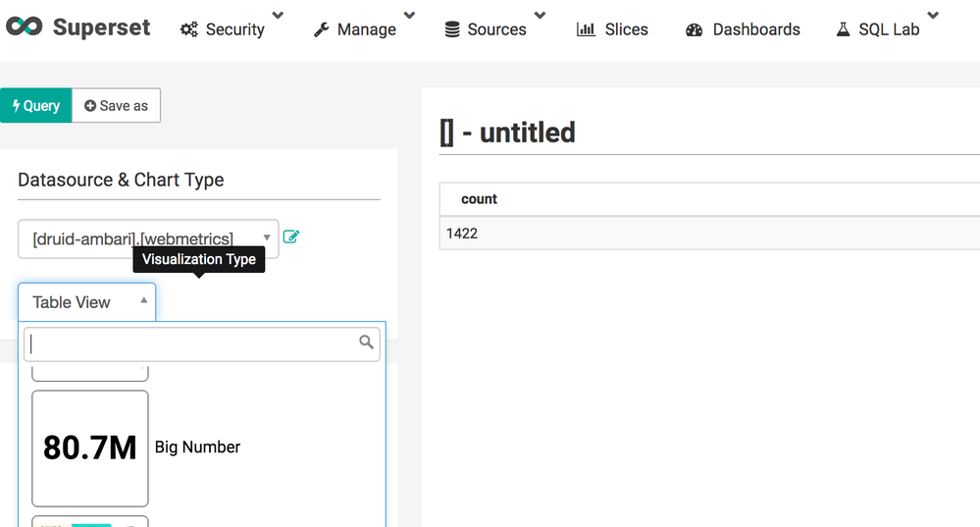Screen dimensions: 980x527
Task: Click the Security gears icon
Action: pyautogui.click(x=189, y=30)
